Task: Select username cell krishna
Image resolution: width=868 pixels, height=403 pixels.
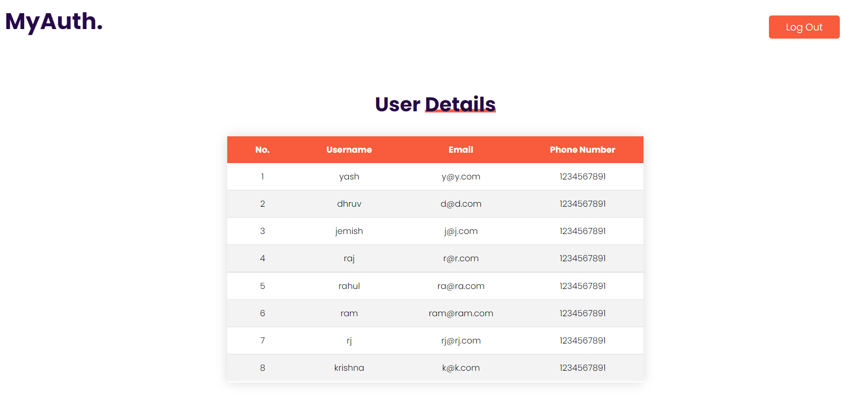Action: click(349, 368)
